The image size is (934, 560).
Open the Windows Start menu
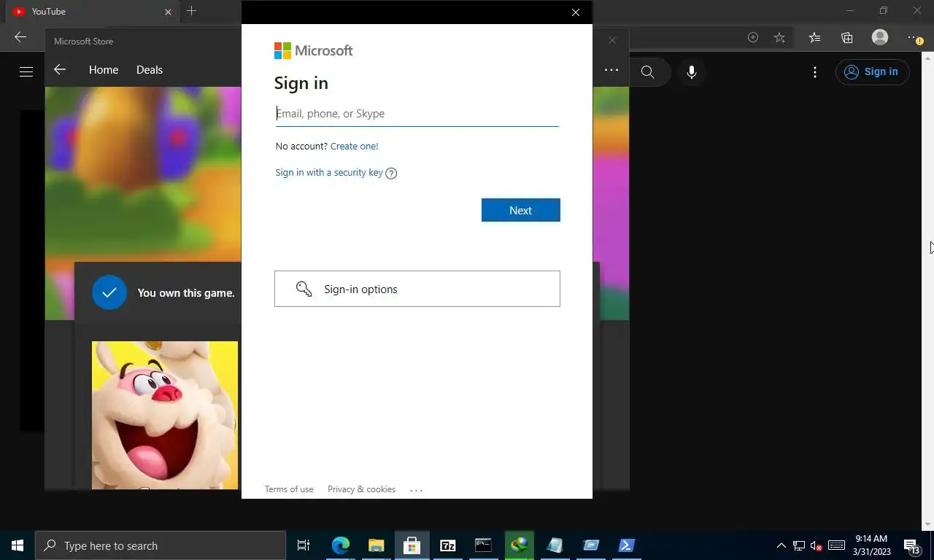[x=18, y=545]
